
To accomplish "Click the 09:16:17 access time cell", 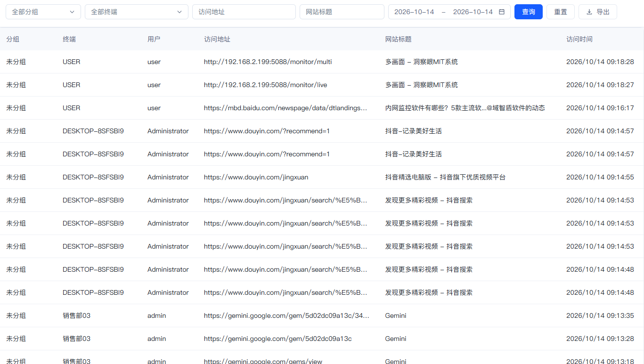I will tap(600, 108).
